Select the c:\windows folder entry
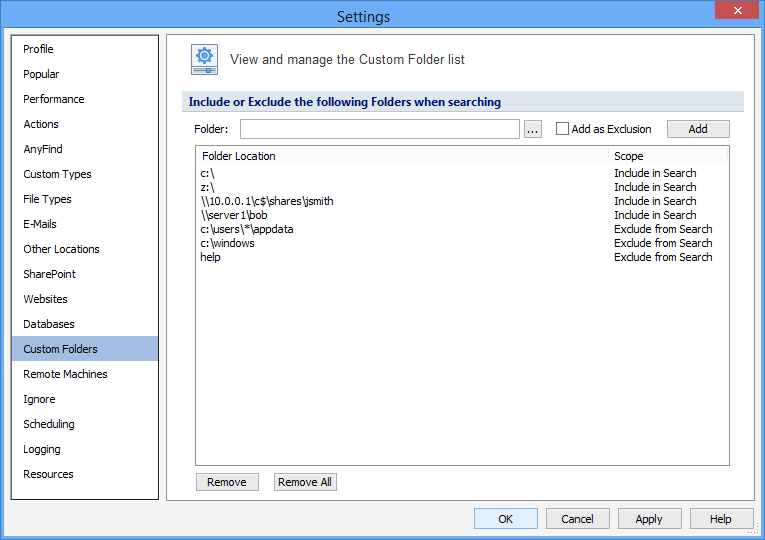 tap(228, 243)
